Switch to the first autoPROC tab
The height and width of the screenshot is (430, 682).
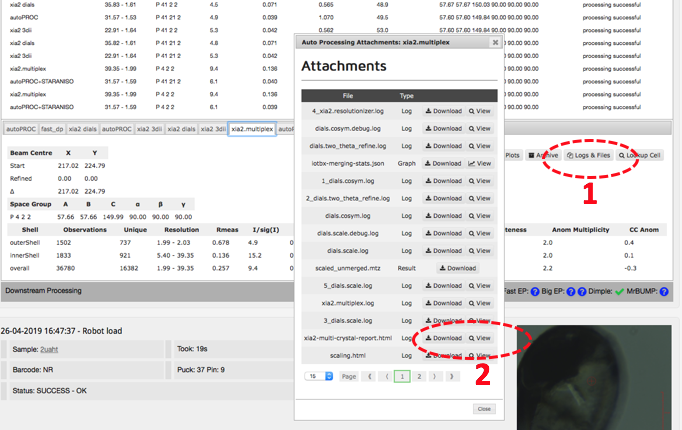tap(19, 129)
